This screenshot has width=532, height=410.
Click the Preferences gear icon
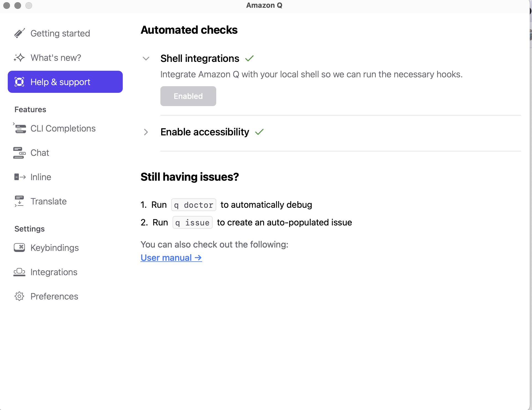[19, 296]
